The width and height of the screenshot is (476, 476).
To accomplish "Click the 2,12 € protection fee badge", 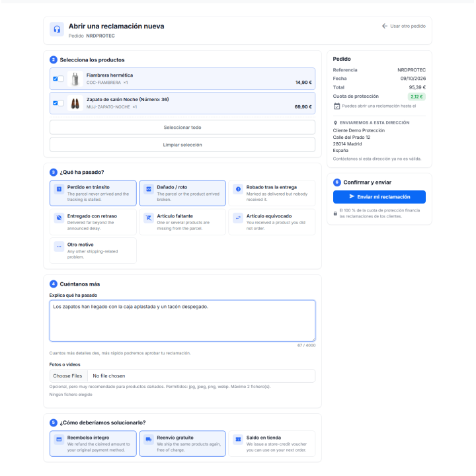I will [416, 97].
